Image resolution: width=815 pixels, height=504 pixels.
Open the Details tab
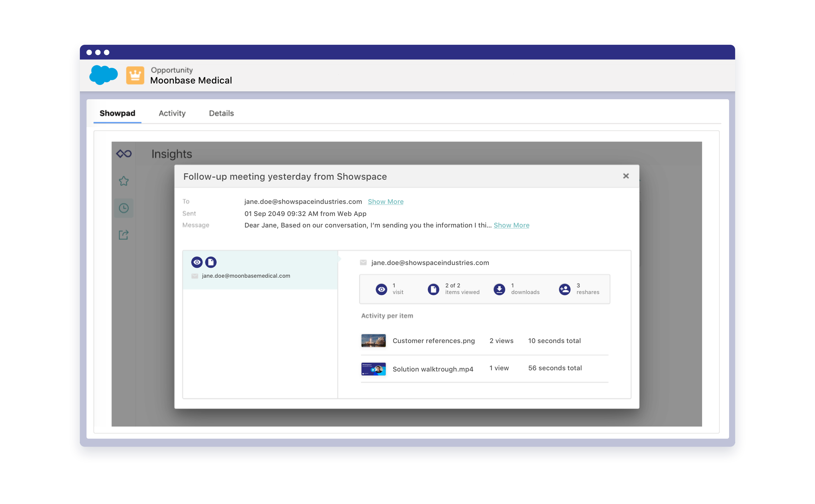tap(221, 113)
